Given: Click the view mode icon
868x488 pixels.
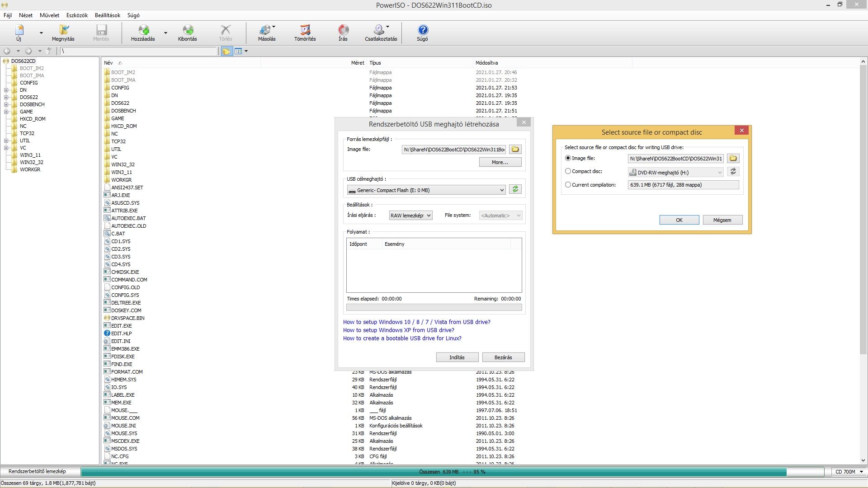Looking at the screenshot, I should 238,51.
